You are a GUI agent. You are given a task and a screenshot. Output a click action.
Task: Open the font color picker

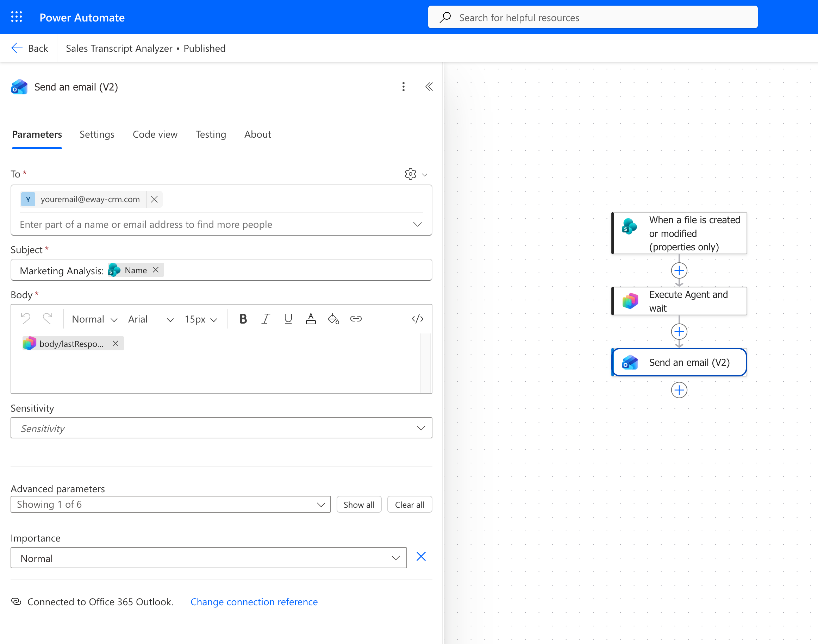(x=311, y=319)
